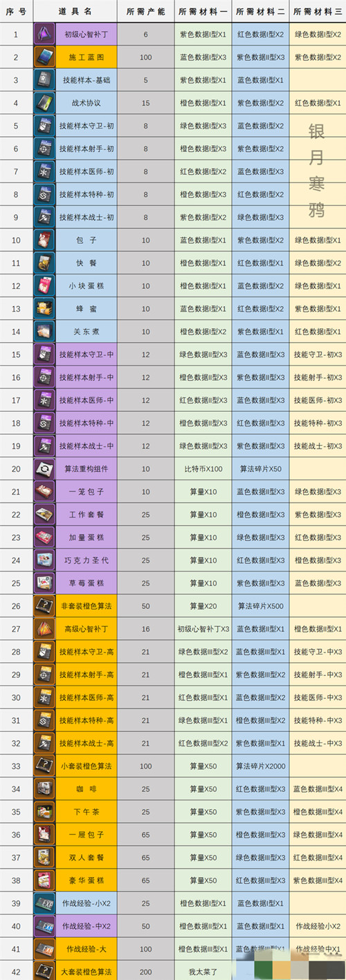This screenshot has width=346, height=980.
Task: Select the 技能医师-初X3 material cell
Action: pos(318,400)
